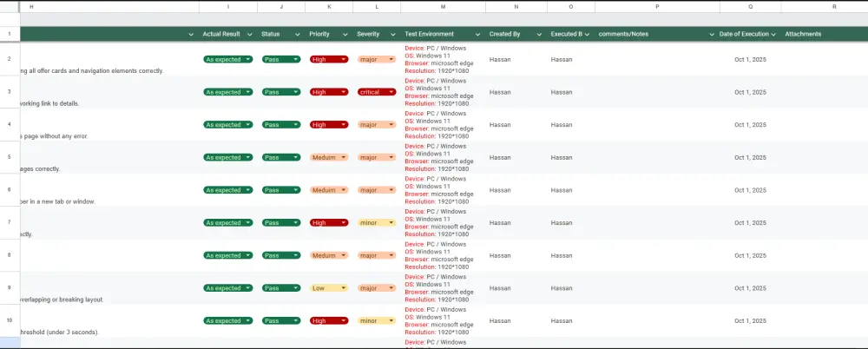Screen dimensions: 868x349
Task: Select the 'Oct 1, 2025' cell in row 10
Action: click(751, 320)
